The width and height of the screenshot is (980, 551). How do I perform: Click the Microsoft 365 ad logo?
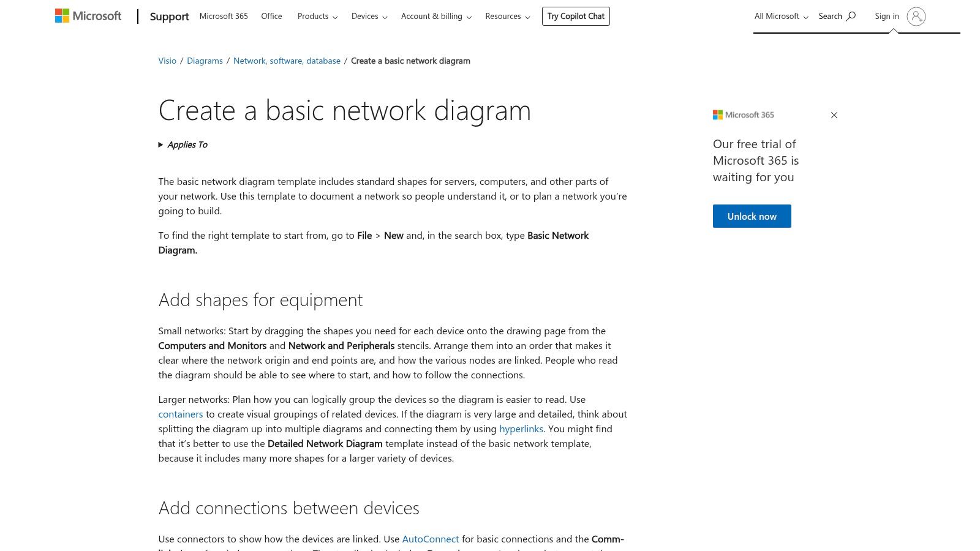(x=744, y=115)
